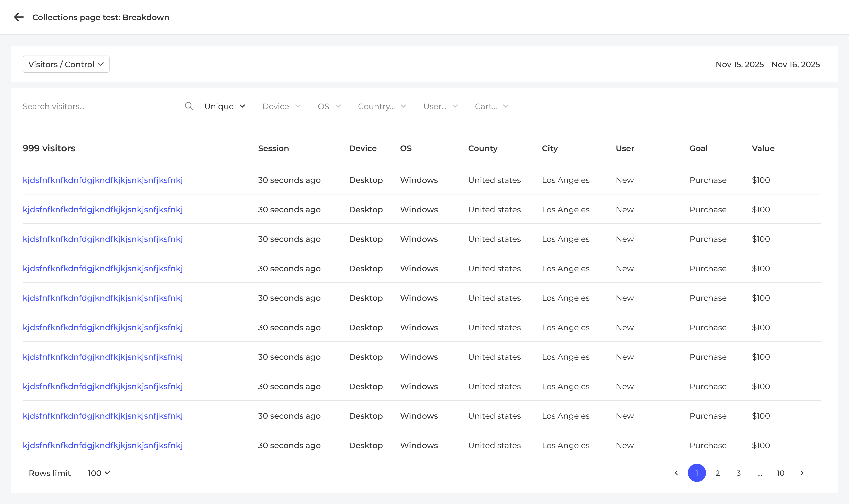Jump to page 3
This screenshot has height=504, width=849.
pos(739,473)
